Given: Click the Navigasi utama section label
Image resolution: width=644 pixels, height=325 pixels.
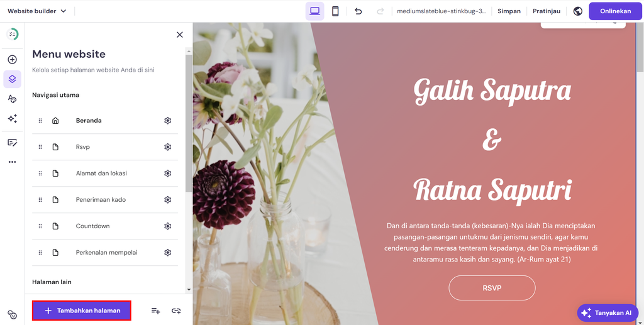Looking at the screenshot, I should coord(56,95).
